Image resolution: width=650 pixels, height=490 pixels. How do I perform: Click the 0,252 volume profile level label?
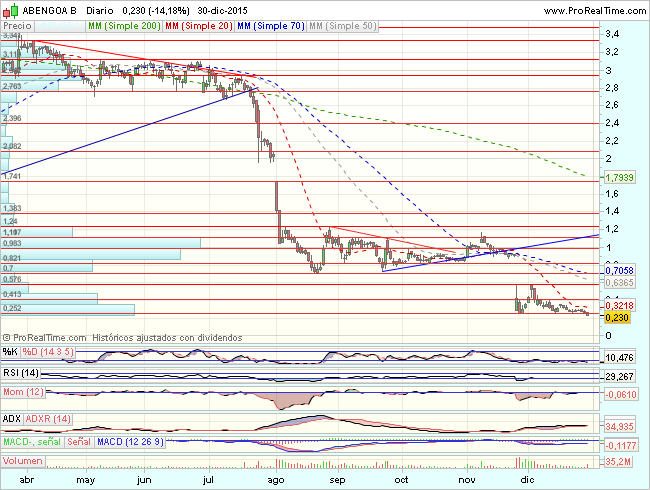click(x=12, y=308)
